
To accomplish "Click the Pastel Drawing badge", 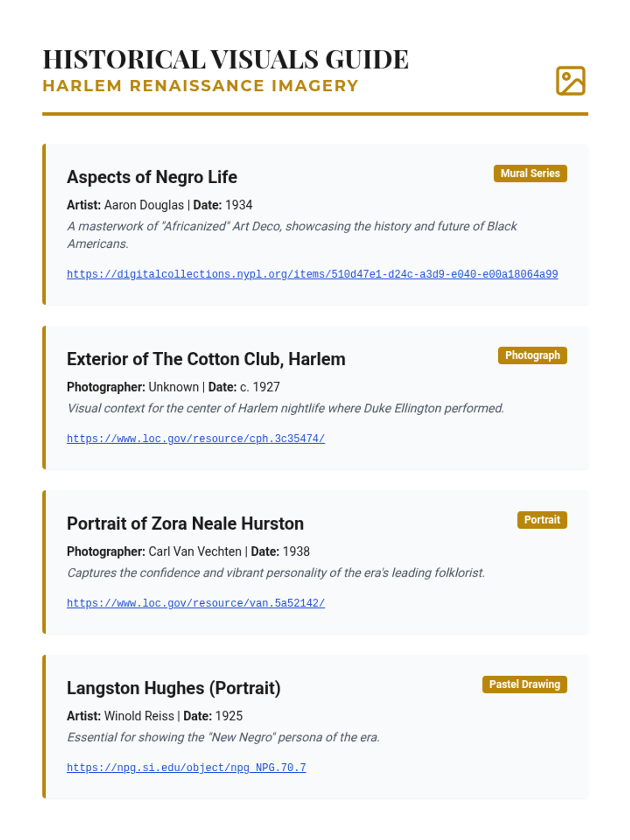I will 524,685.
